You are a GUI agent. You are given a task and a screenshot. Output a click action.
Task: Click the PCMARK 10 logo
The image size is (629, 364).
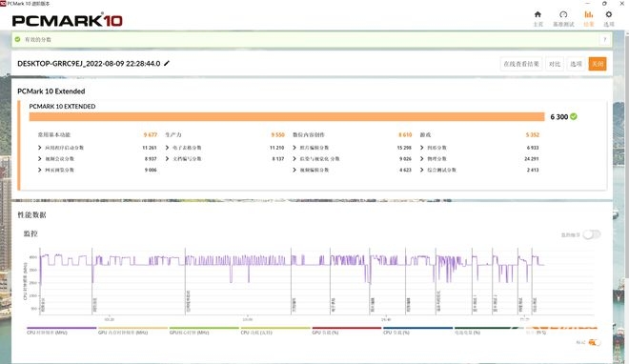[x=68, y=20]
